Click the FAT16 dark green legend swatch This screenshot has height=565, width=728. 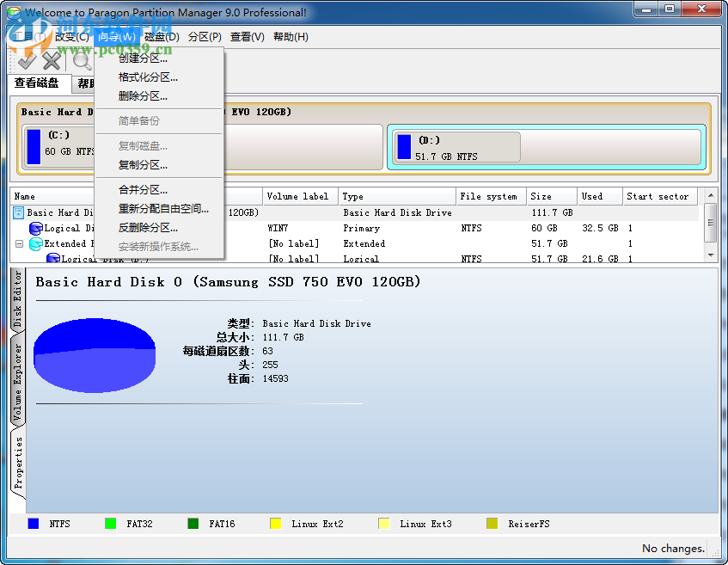(193, 524)
